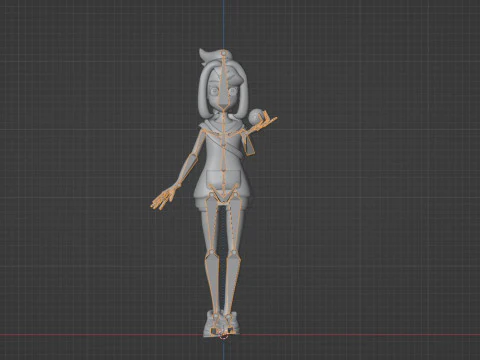Click the sphere held in the raised hand
This screenshot has width=480, height=360.
[x=256, y=116]
